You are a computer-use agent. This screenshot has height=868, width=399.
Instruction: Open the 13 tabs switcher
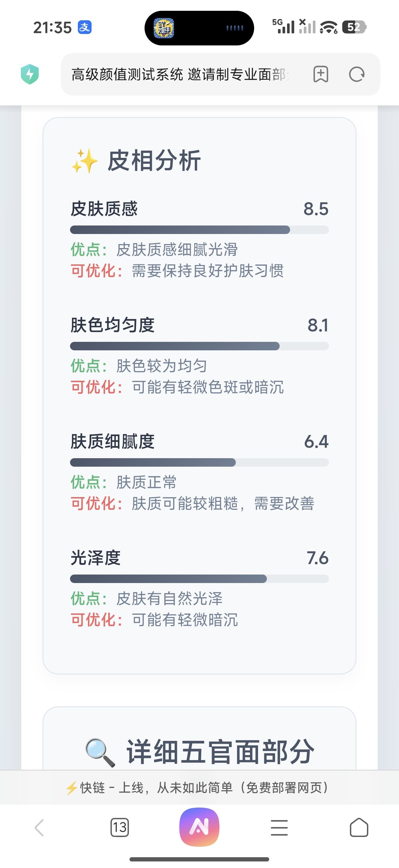tap(120, 827)
